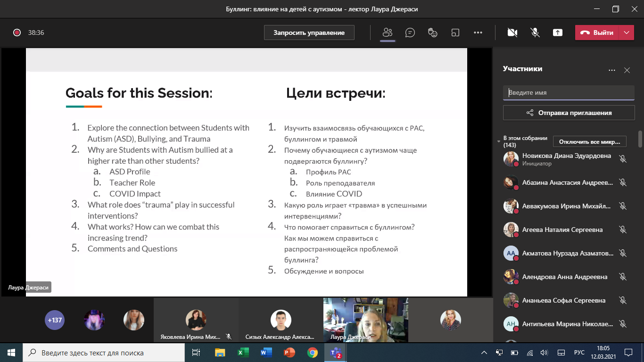
Task: Open dropdown arrow next to Выйти
Action: pos(626,33)
